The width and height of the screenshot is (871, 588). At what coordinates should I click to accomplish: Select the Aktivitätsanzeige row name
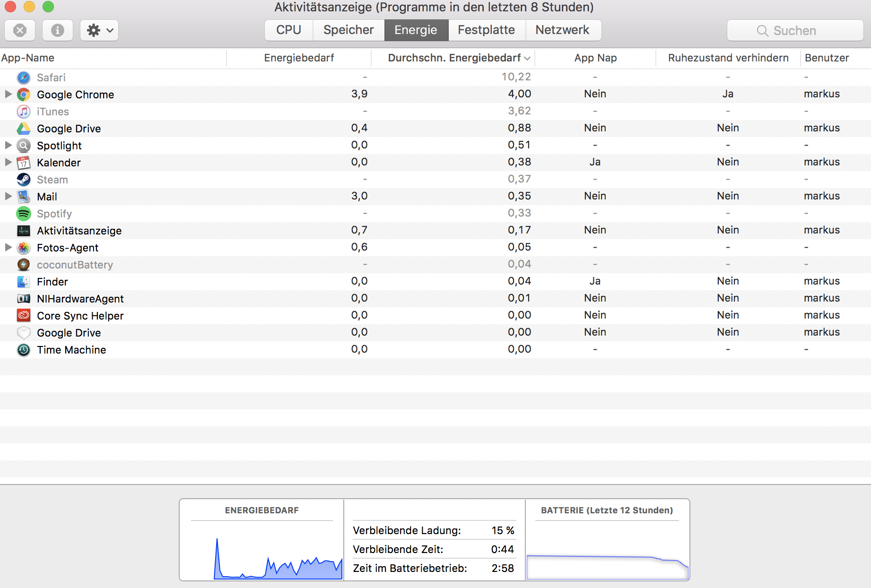click(x=79, y=231)
